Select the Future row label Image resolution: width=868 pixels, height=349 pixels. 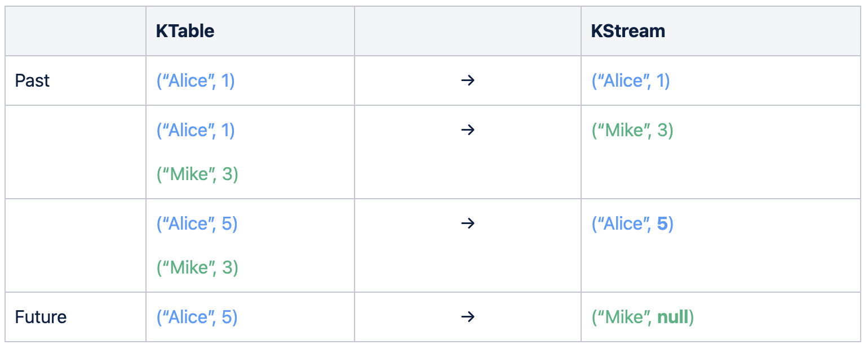[x=41, y=317]
